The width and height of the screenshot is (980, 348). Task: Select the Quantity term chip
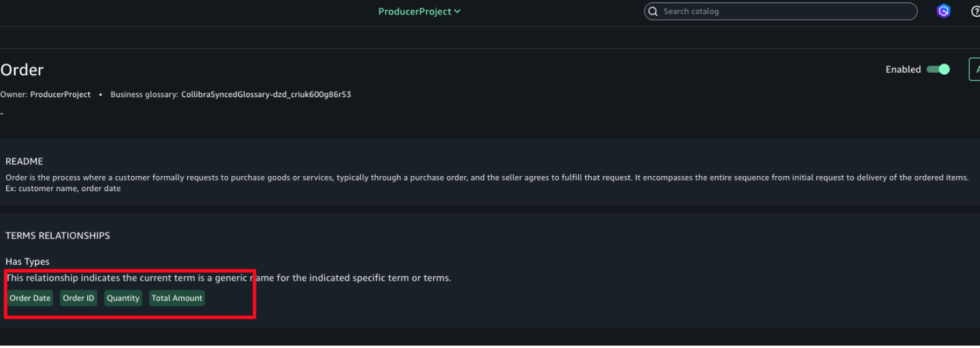[x=123, y=298]
